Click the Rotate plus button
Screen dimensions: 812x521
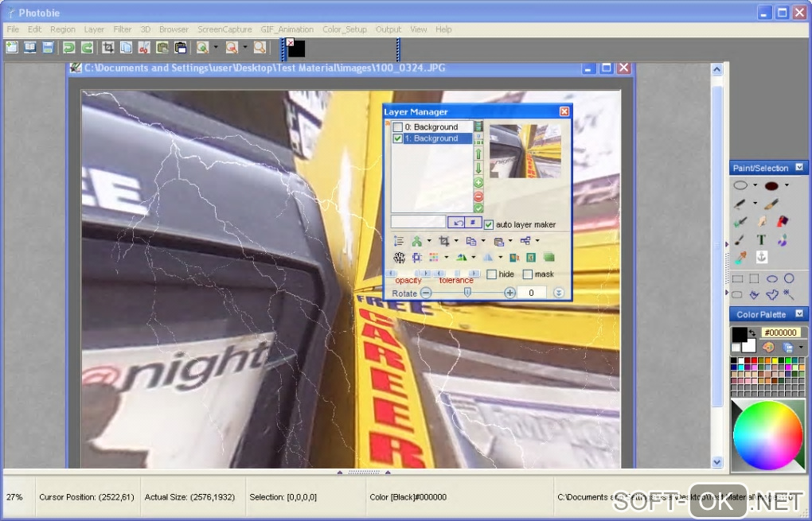tap(509, 293)
